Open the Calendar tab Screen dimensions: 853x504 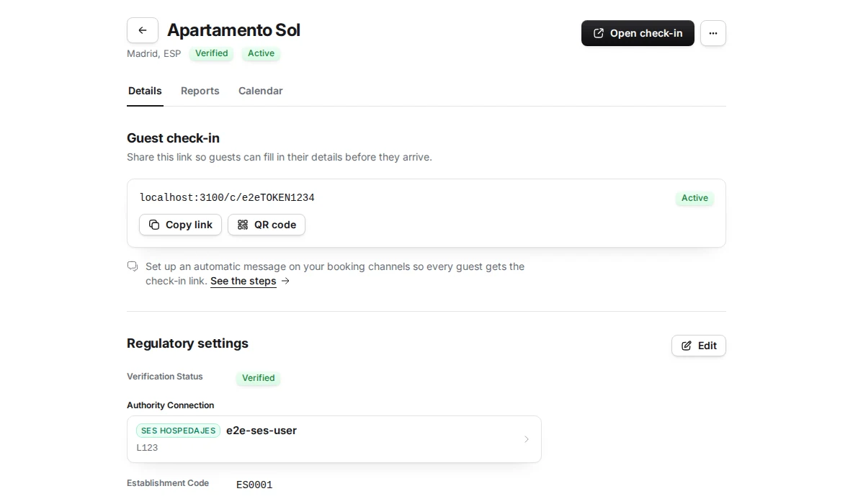pos(261,91)
